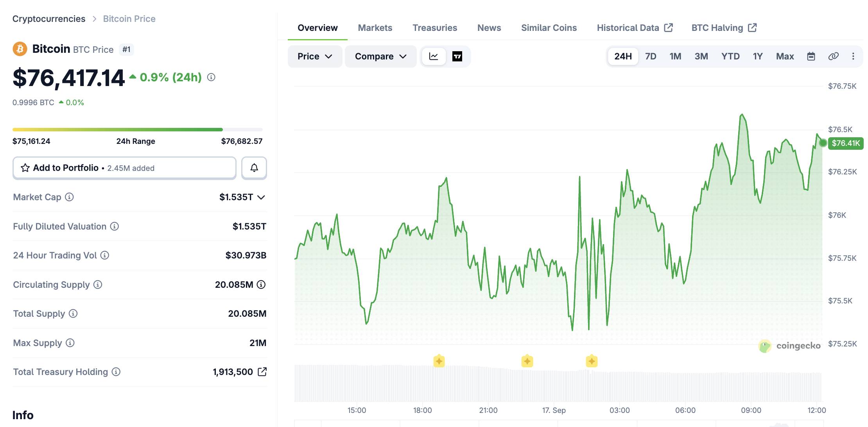
Task: Open the calendar date range picker icon
Action: (811, 56)
